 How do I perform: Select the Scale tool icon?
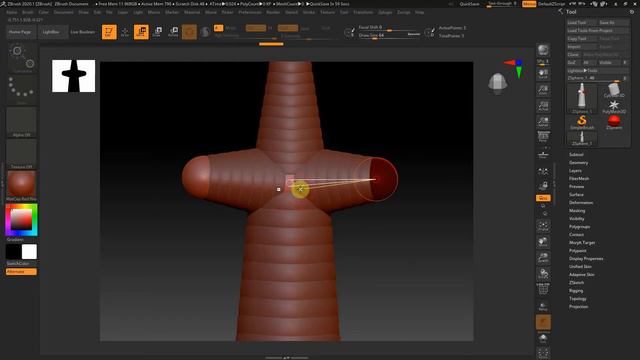click(x=157, y=32)
